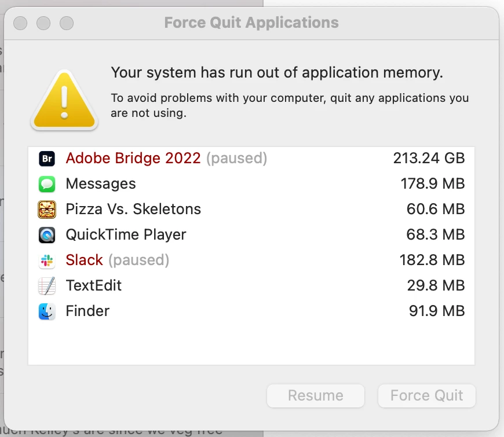Click the yellow warning triangle icon
504x437 pixels.
(64, 101)
